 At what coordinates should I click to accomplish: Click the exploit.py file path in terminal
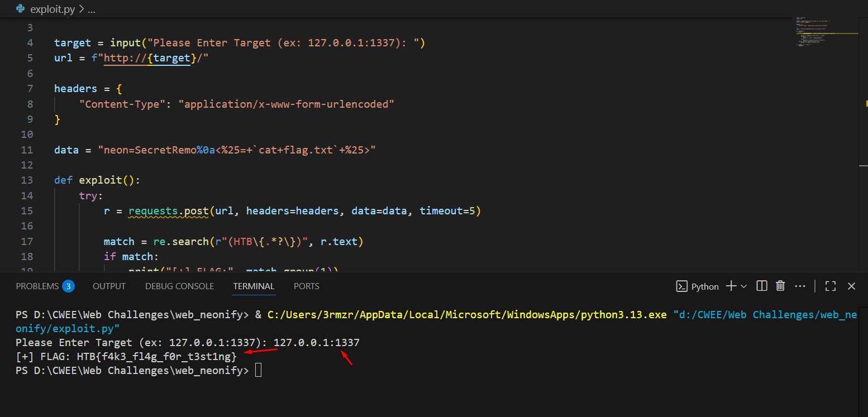[436, 322]
